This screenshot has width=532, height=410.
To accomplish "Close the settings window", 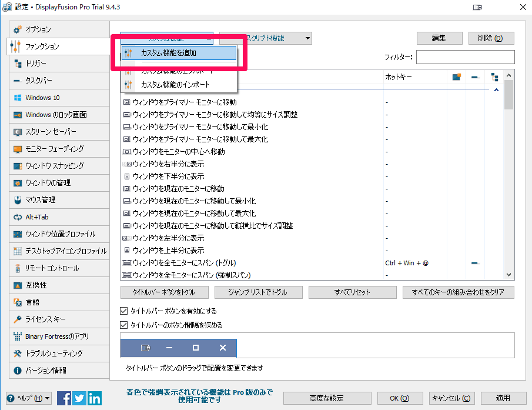I will click(523, 7).
